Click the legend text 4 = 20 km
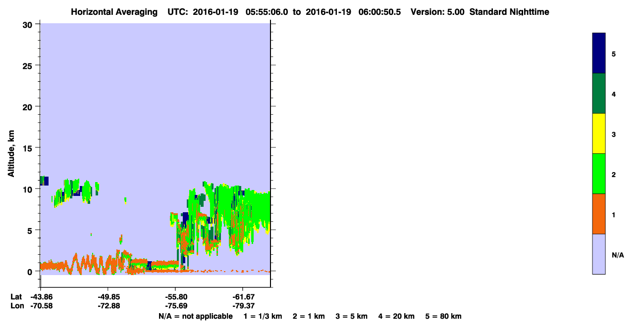Viewport: 644px width, 330px height. click(396, 316)
